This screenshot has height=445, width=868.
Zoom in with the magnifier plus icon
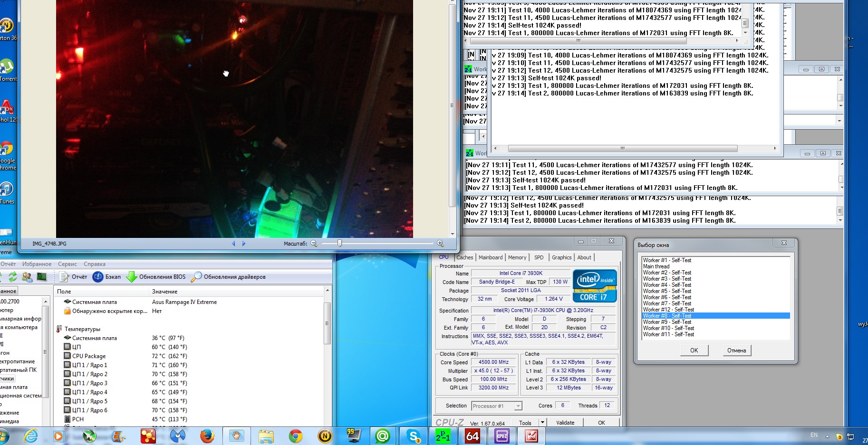click(440, 244)
